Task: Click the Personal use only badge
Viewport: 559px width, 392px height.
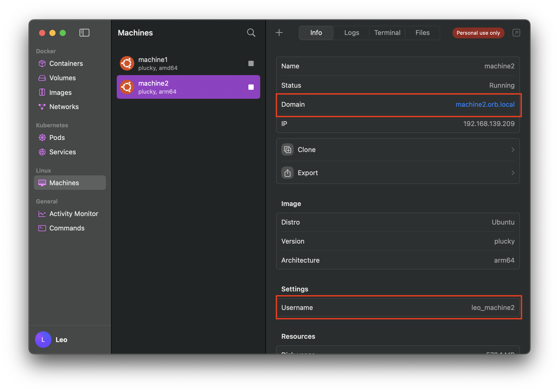Action: pos(478,33)
